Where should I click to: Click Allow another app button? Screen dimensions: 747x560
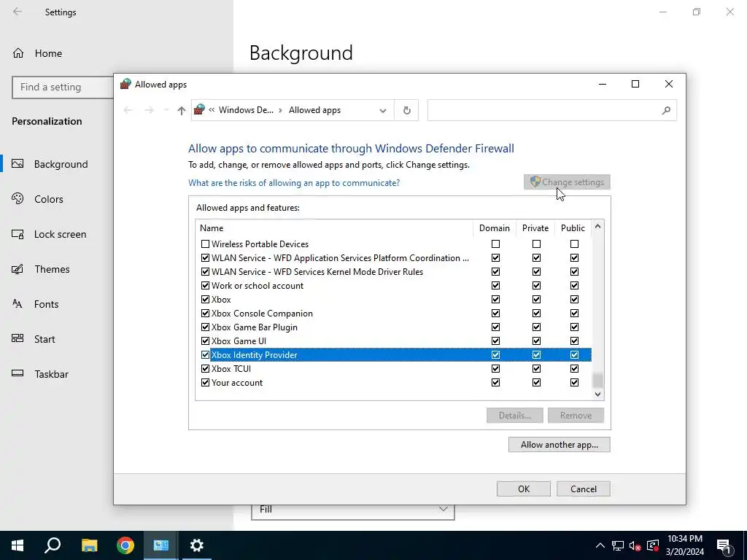click(x=560, y=445)
